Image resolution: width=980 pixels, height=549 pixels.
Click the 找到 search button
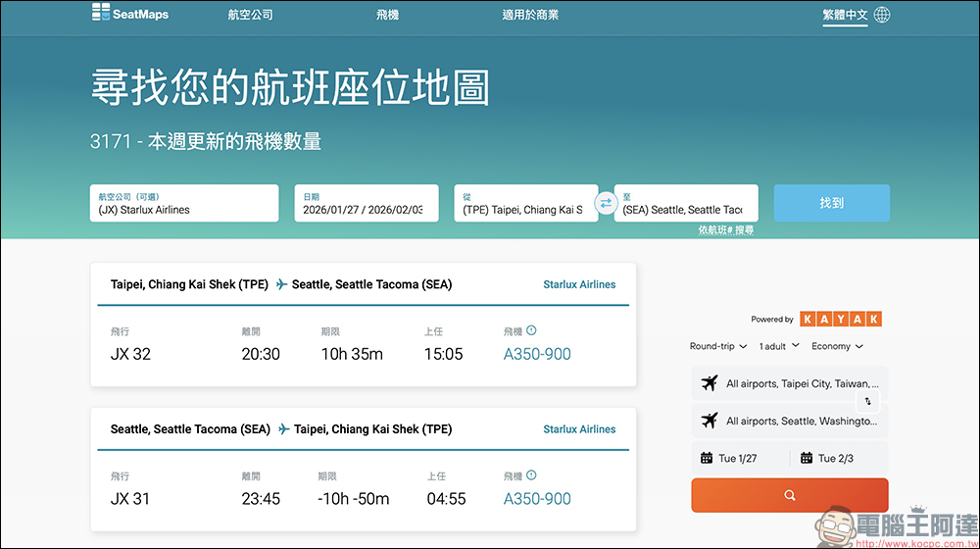tap(831, 203)
